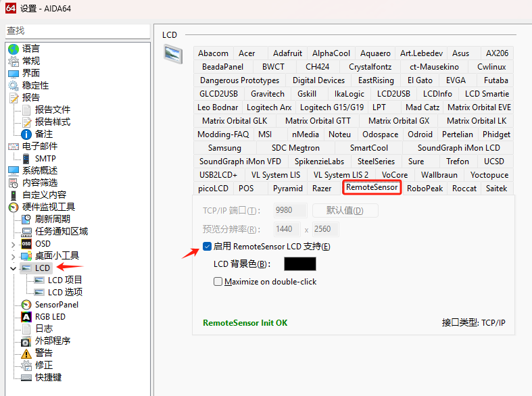Click the RGB LED icon
This screenshot has height=396, width=532.
[x=26, y=317]
